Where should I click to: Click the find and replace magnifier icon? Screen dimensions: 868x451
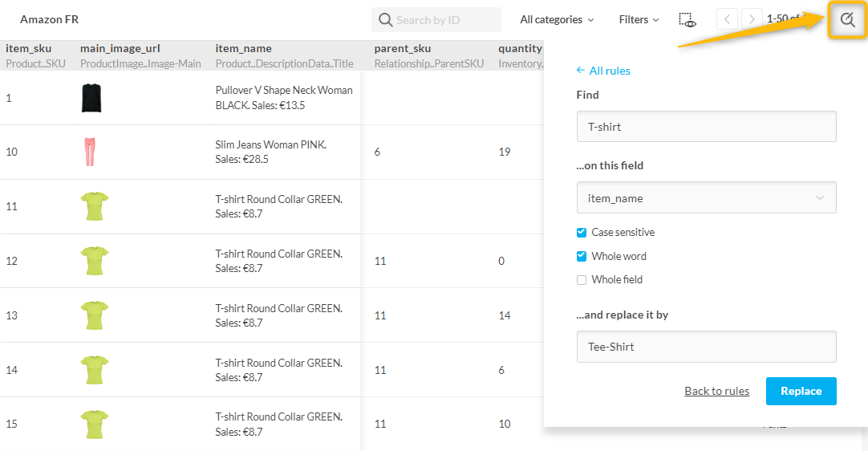[847, 20]
